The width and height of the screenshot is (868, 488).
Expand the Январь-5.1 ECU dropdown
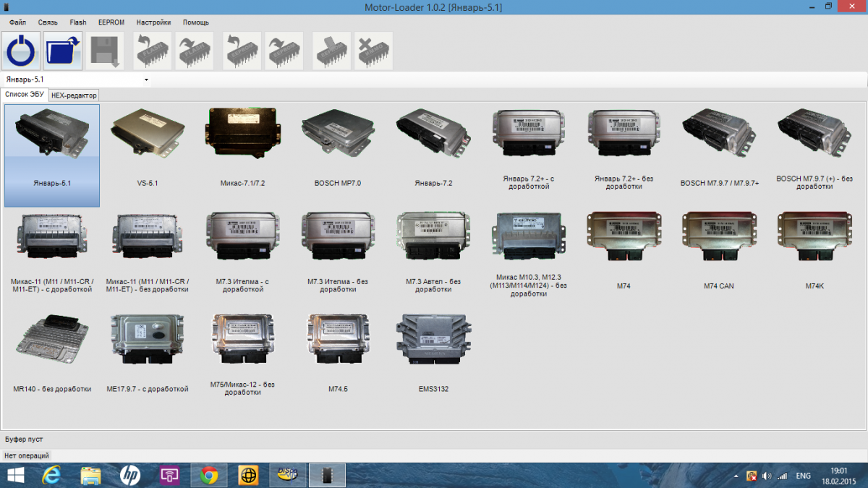click(x=146, y=80)
